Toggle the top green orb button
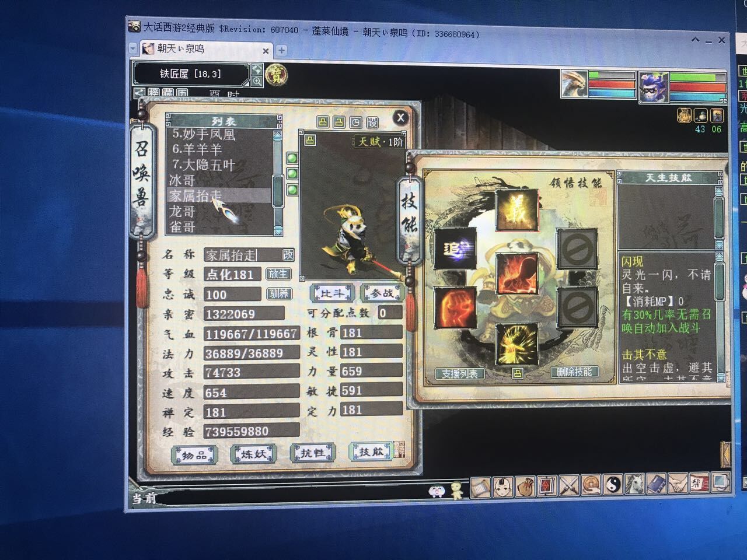The width and height of the screenshot is (747, 560). coord(292,159)
